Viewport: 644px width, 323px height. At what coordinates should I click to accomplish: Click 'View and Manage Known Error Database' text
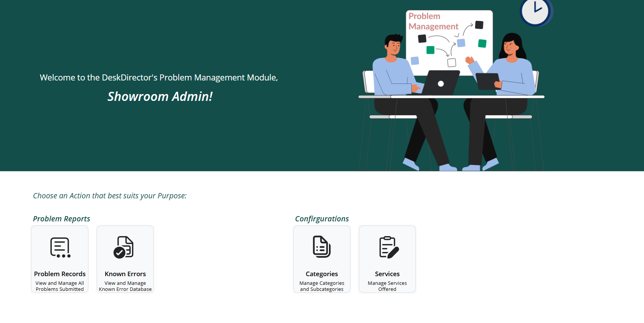[x=125, y=286]
